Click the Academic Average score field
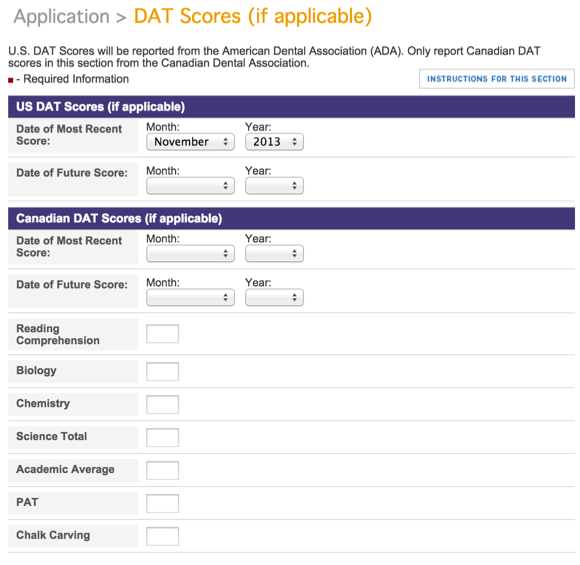 pyautogui.click(x=162, y=470)
